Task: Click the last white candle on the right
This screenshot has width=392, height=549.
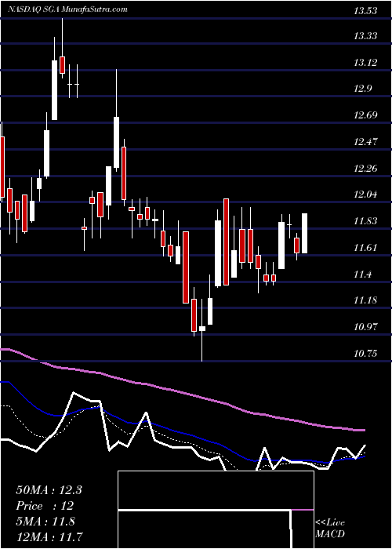Action: 304,233
